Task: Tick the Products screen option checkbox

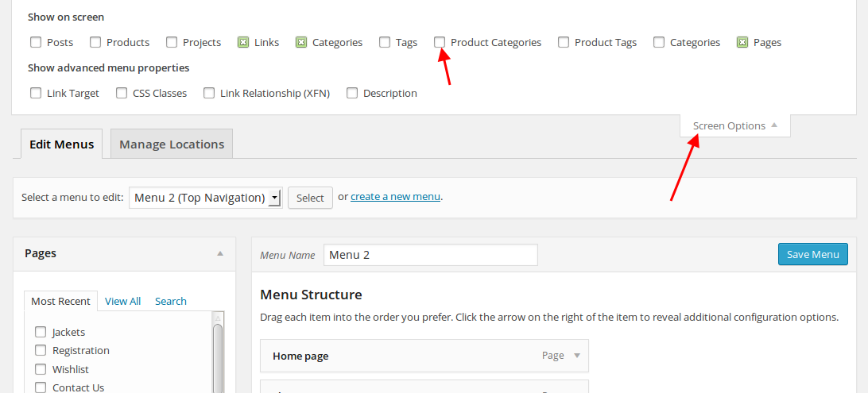Action: (x=95, y=42)
